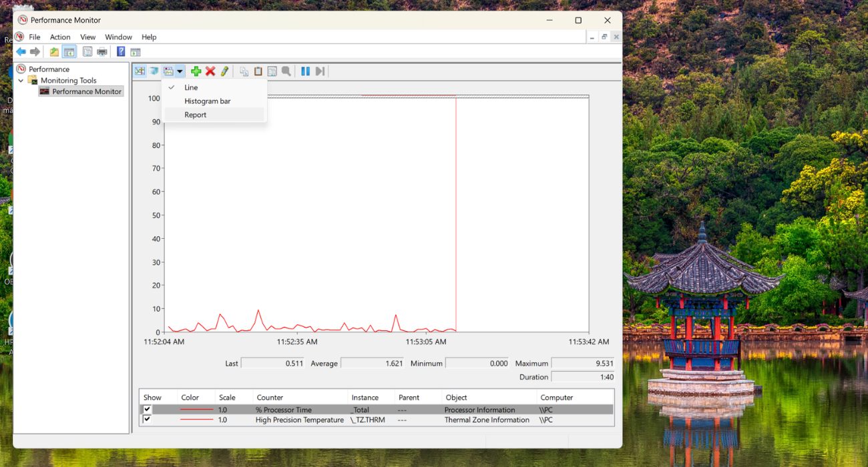868x467 pixels.
Task: Click the _Total instance cell
Action: point(360,410)
